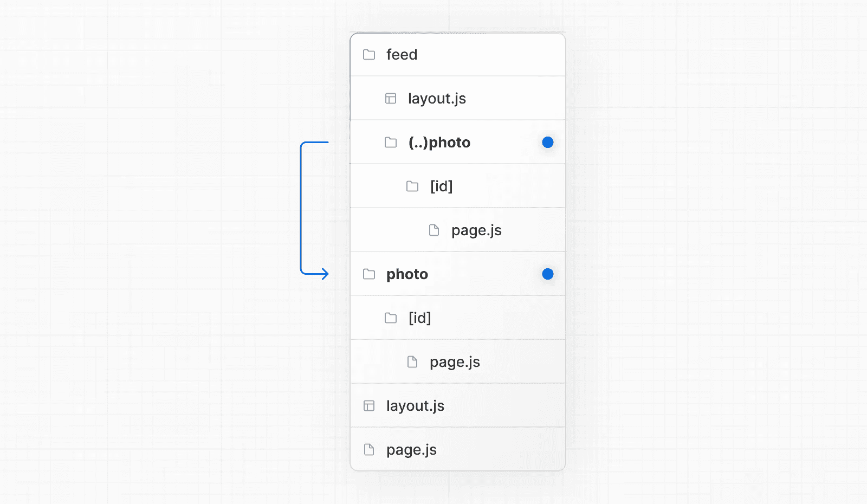Screen dimensions: 867x504
Task: Select the feed folder label
Action: (402, 55)
